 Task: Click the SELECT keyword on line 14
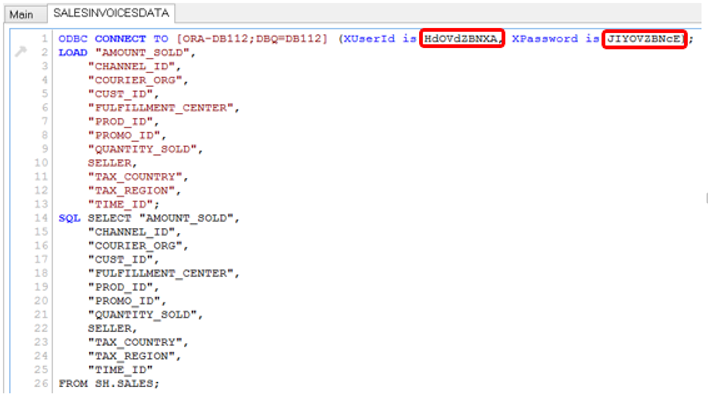pos(109,218)
